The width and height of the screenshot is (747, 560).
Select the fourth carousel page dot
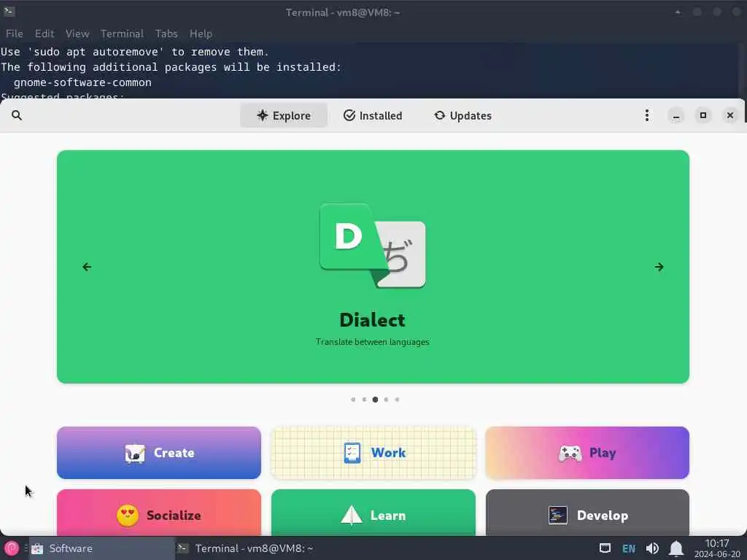click(x=387, y=400)
